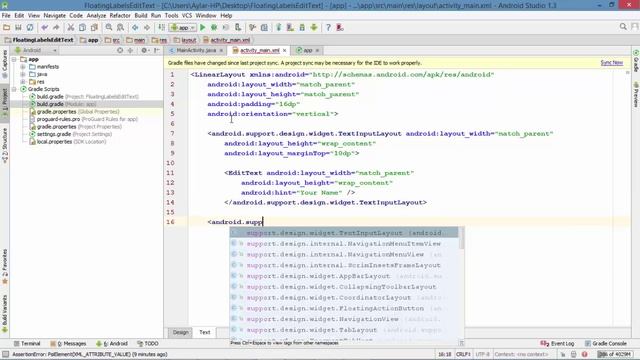Open the VCS menu
The width and height of the screenshot is (640, 360).
point(187,16)
